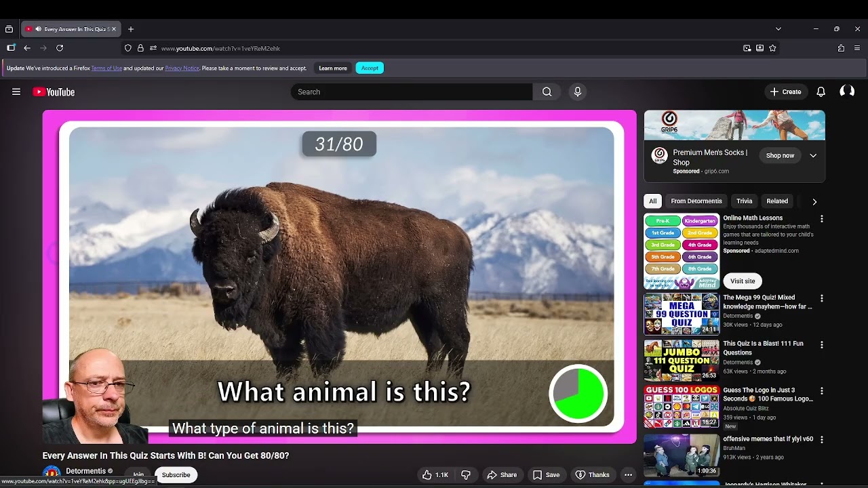The width and height of the screenshot is (868, 488).
Task: Open more actions for the video
Action: coord(628,475)
